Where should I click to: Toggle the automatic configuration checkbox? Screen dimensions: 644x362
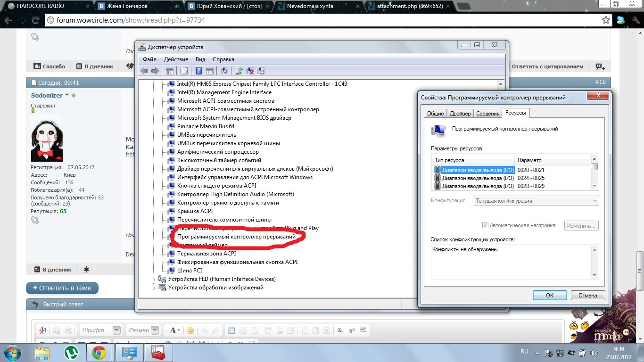click(486, 225)
